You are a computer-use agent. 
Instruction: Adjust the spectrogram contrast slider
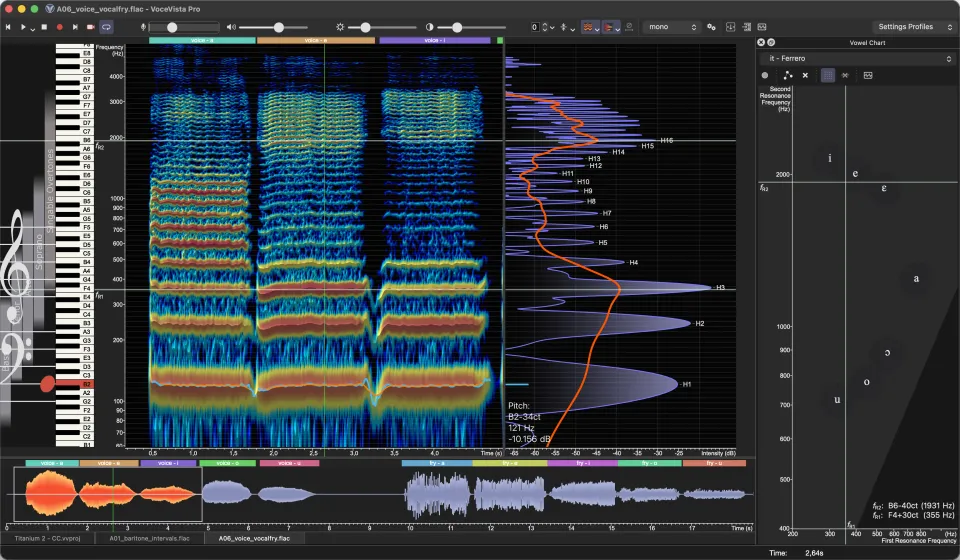tap(471, 27)
